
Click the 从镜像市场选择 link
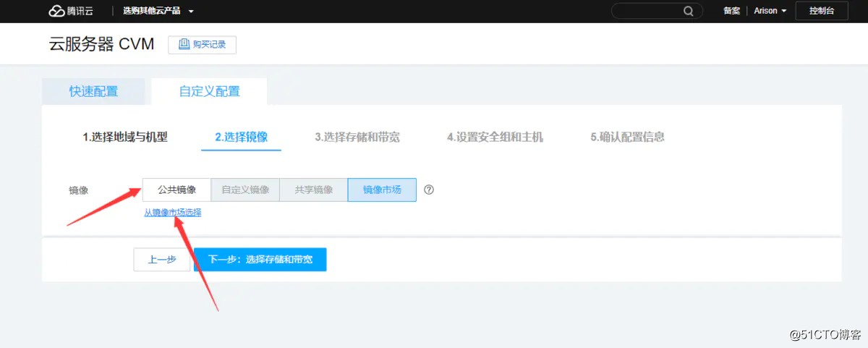point(172,213)
